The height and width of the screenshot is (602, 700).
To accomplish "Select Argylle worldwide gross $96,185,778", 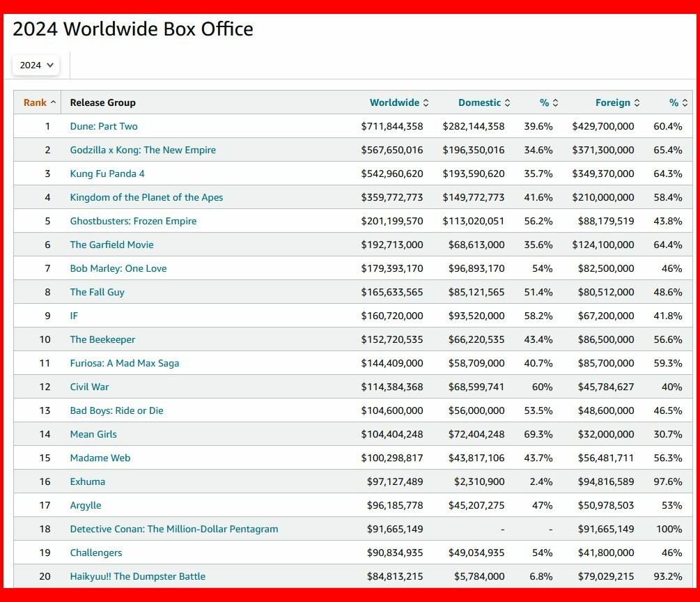I will coord(395,505).
